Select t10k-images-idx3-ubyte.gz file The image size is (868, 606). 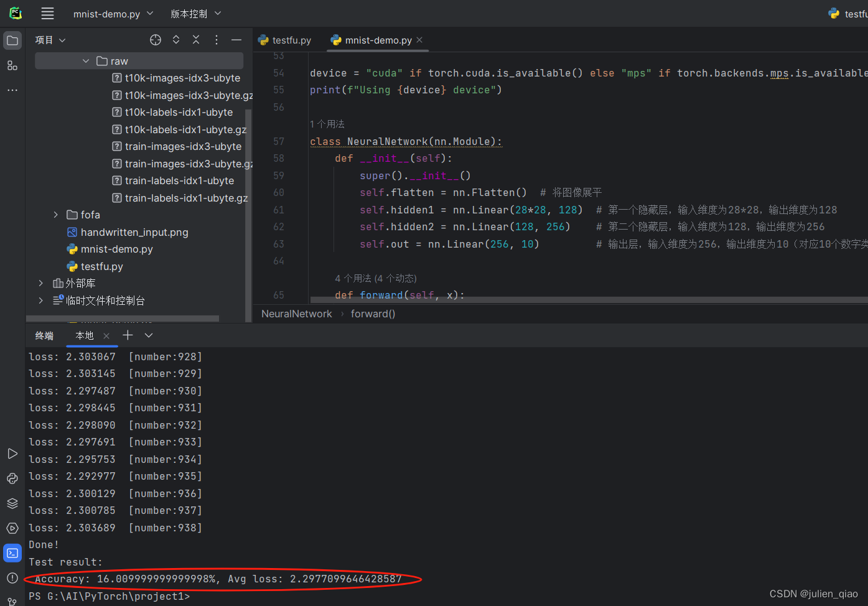[x=182, y=95]
